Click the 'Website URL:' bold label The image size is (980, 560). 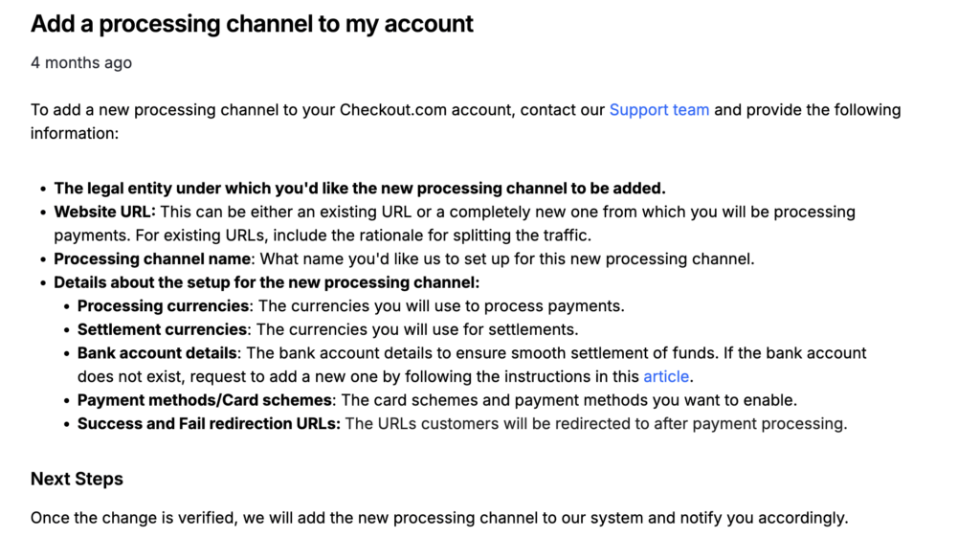[104, 212]
